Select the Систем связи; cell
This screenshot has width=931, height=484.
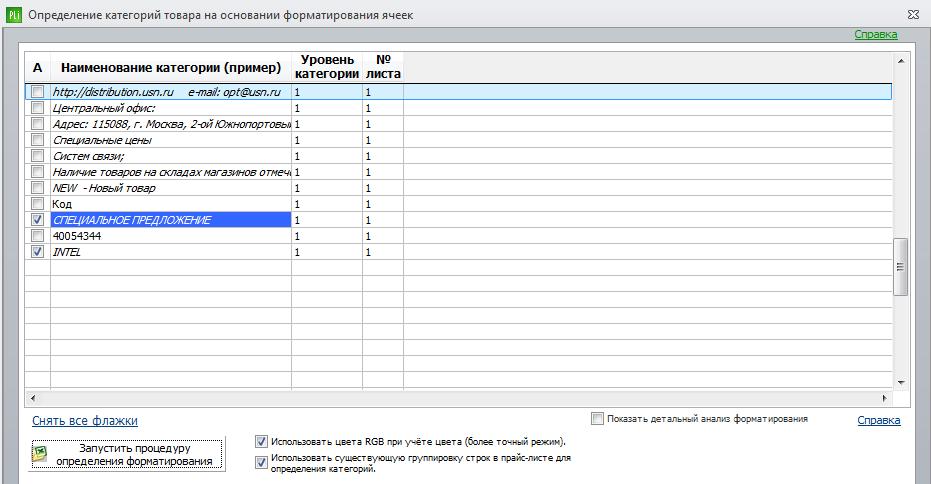click(x=171, y=156)
